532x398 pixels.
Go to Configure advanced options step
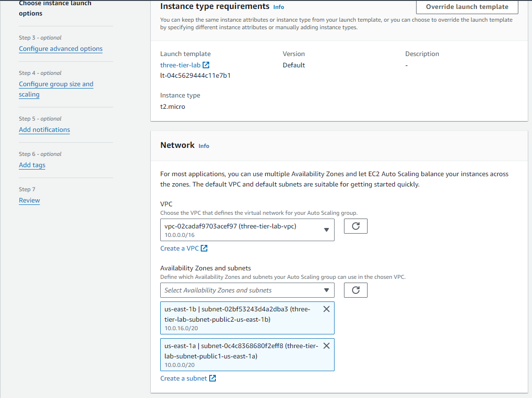tap(61, 49)
